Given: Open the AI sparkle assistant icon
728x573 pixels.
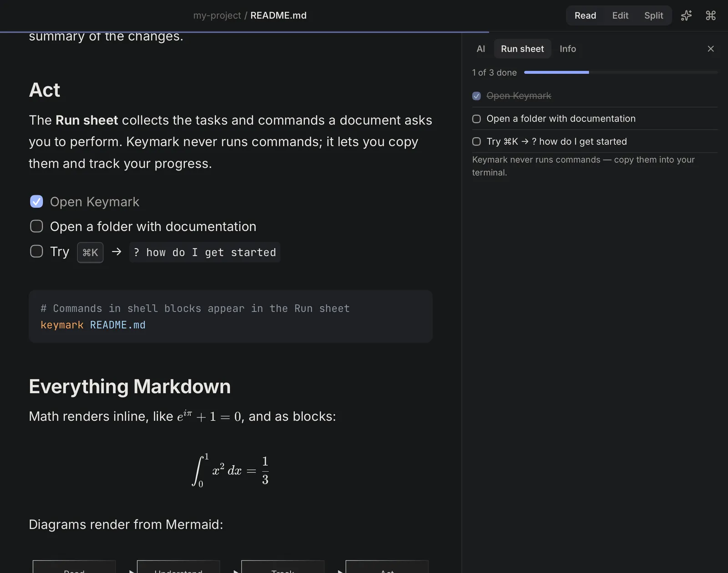Looking at the screenshot, I should pyautogui.click(x=686, y=15).
